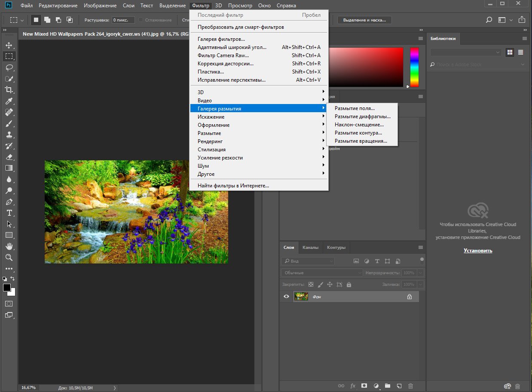This screenshot has width=532, height=392.
Task: Click the delete layer trash icon
Action: (410, 386)
